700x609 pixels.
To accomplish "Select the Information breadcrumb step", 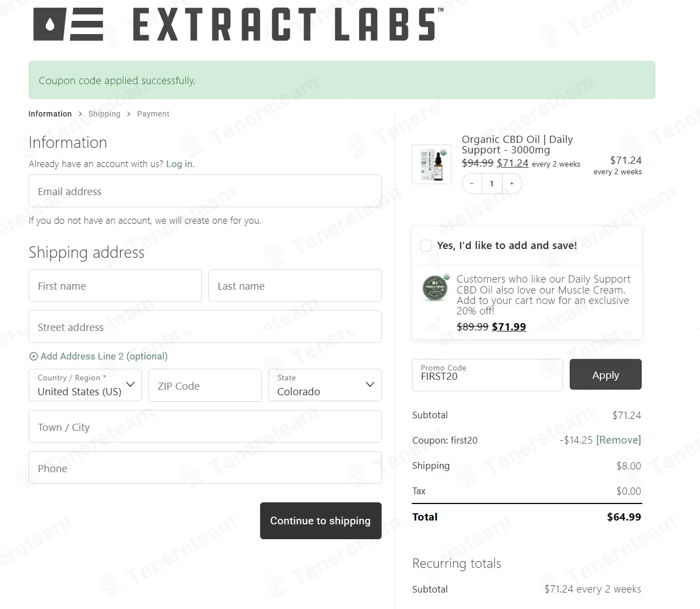I will point(50,114).
